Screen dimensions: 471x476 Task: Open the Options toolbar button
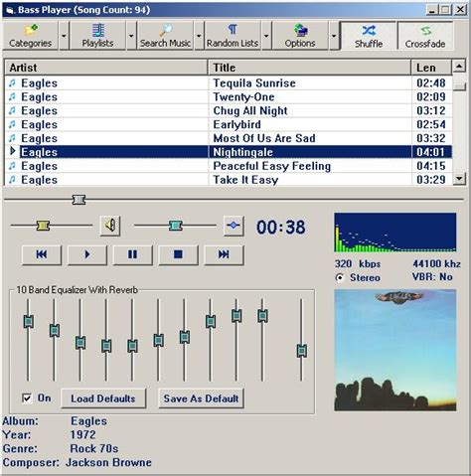(300, 36)
